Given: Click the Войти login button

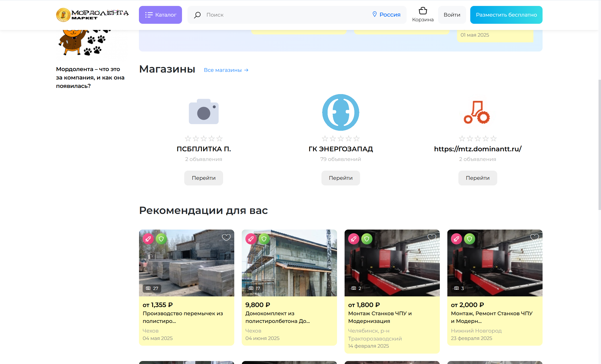Looking at the screenshot, I should coord(452,15).
